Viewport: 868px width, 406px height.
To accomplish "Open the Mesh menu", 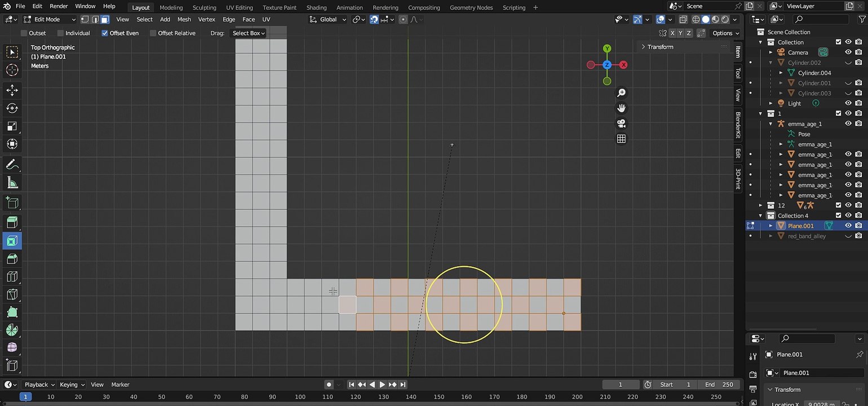I will click(x=184, y=19).
